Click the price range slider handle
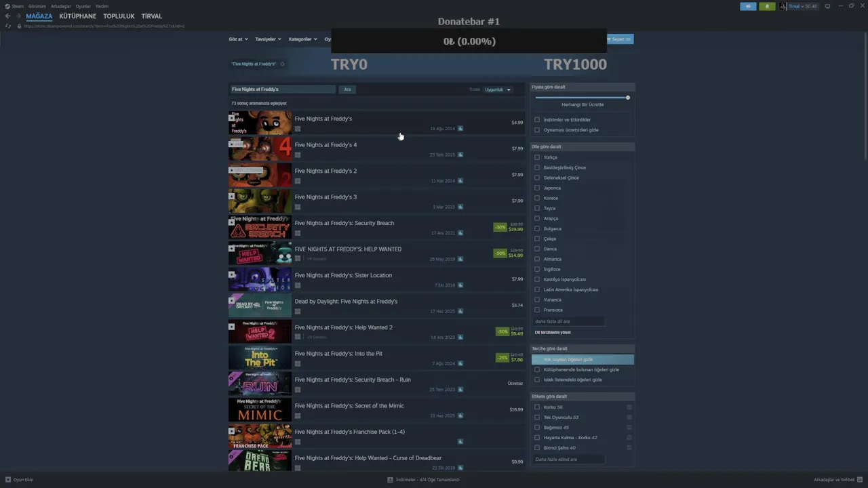 coord(628,98)
